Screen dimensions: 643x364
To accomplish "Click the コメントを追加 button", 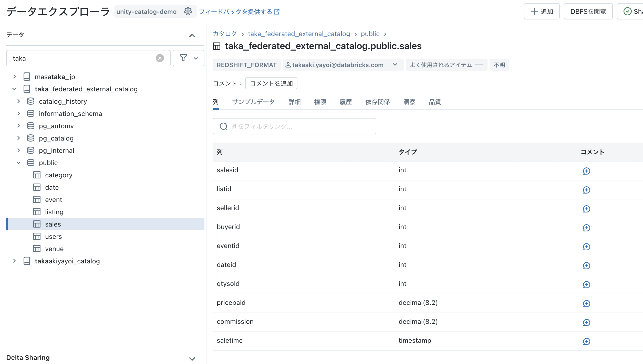I will tap(271, 83).
